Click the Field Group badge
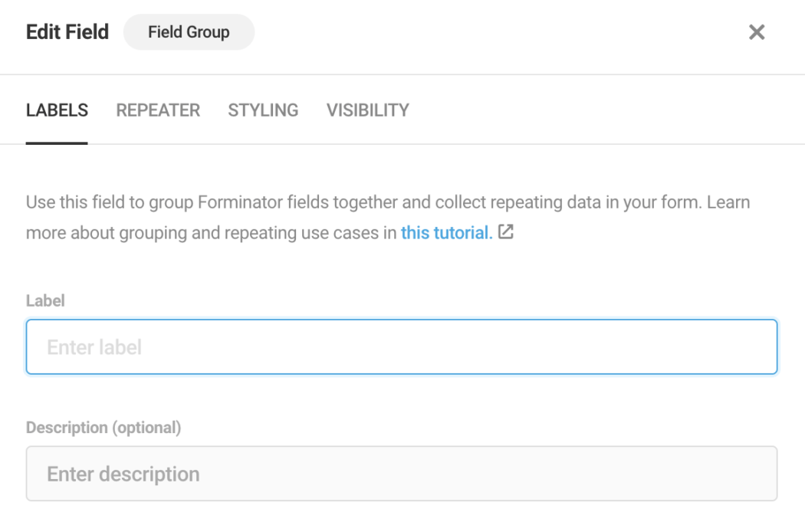Image resolution: width=805 pixels, height=532 pixels. click(189, 32)
